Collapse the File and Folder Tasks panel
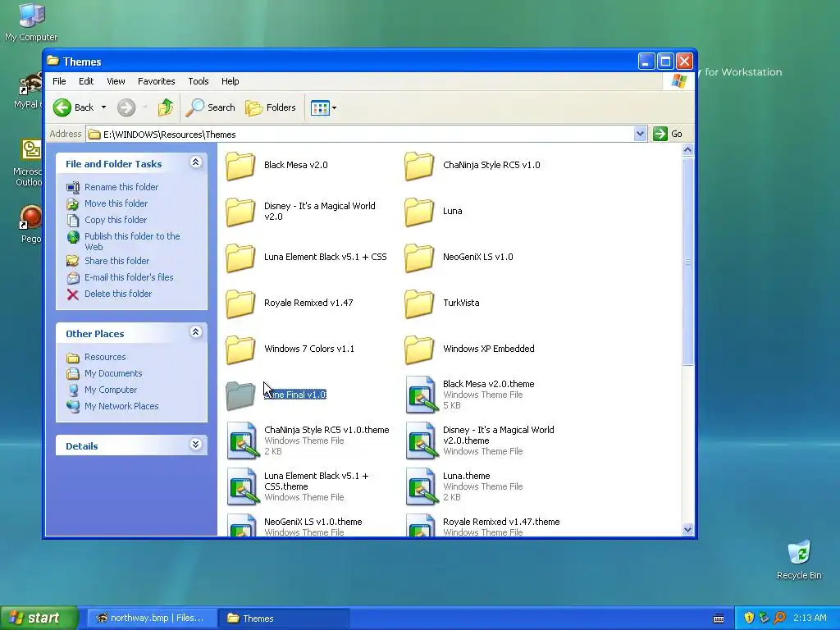This screenshot has height=630, width=840. (195, 162)
